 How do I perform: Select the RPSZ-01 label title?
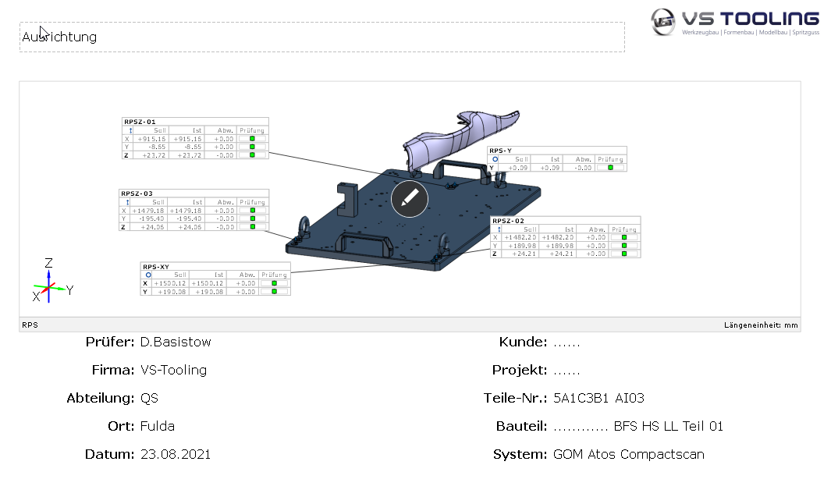(x=140, y=122)
